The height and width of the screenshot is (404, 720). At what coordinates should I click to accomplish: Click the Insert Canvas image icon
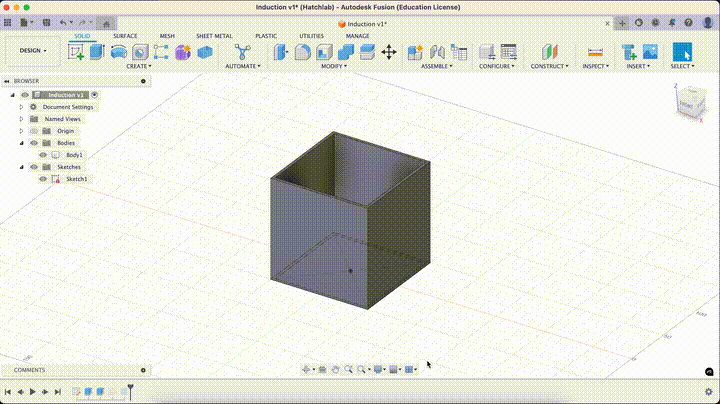(x=650, y=52)
